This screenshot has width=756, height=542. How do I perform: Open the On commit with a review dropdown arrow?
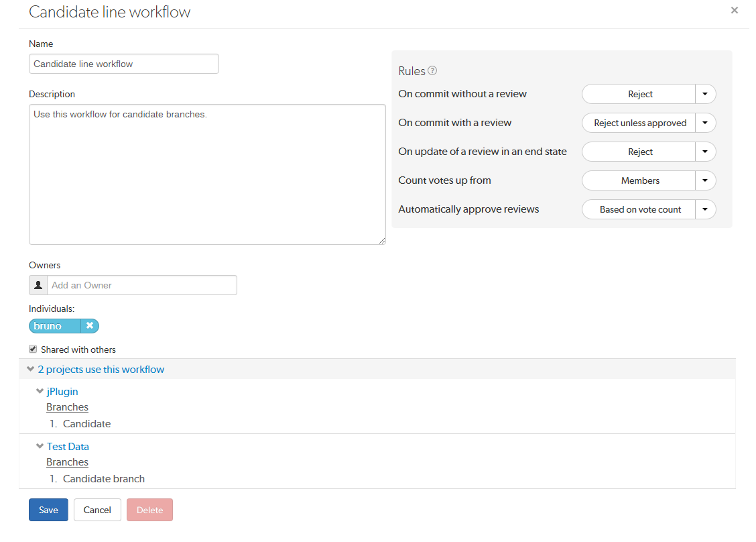pyautogui.click(x=705, y=123)
